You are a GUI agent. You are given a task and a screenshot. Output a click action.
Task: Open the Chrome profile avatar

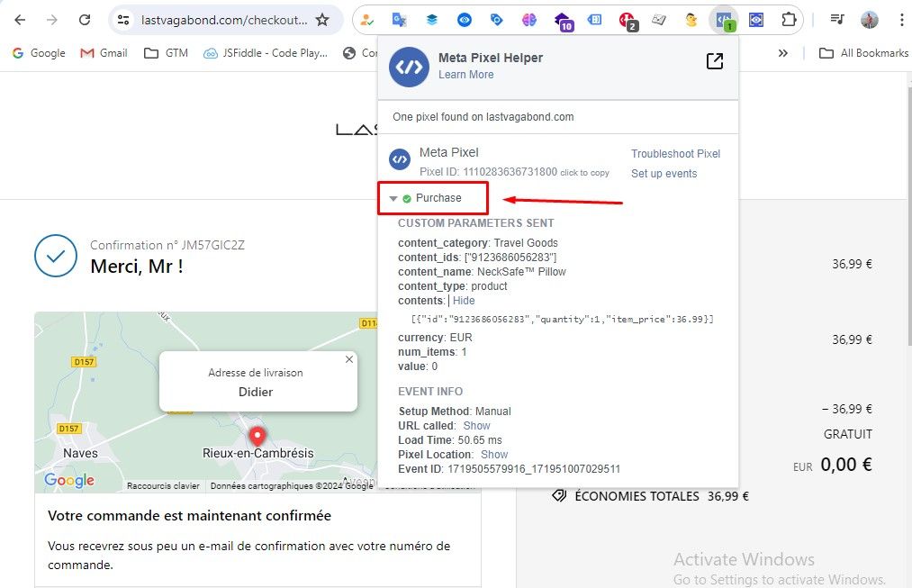[x=870, y=20]
